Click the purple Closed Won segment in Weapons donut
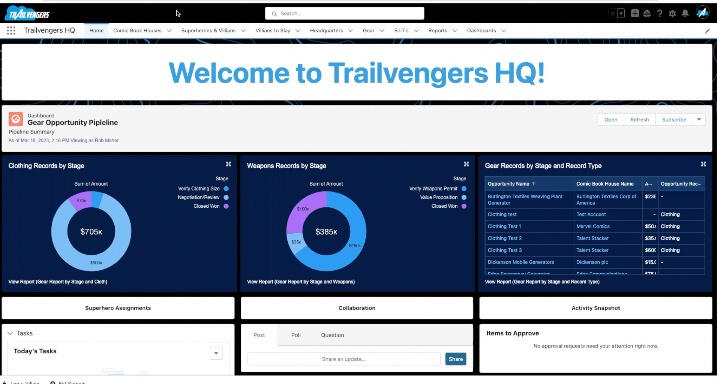Viewport: 717px width, 384px height. 302,208
